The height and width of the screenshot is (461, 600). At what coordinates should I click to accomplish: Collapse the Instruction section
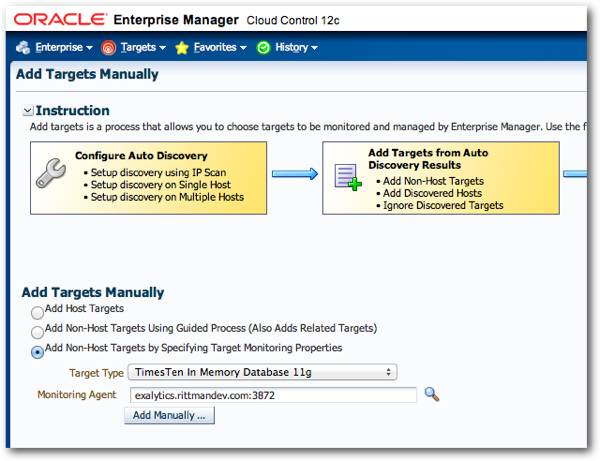pyautogui.click(x=28, y=111)
